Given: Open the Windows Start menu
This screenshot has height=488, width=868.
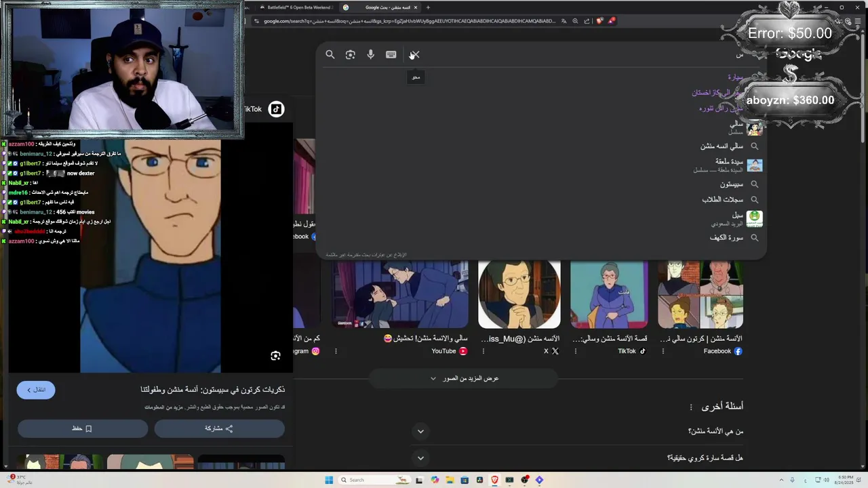Looking at the screenshot, I should click(x=329, y=480).
